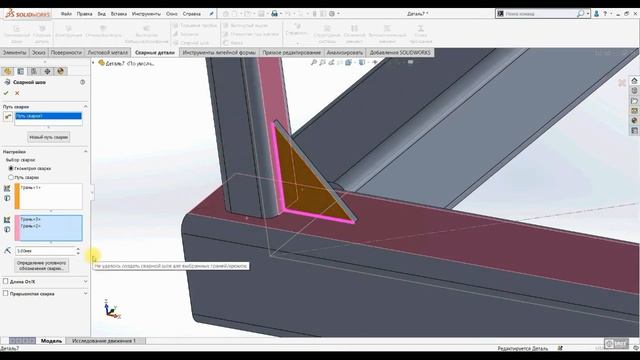Expand the Прерывистая сварка section chevron

(x=85, y=293)
